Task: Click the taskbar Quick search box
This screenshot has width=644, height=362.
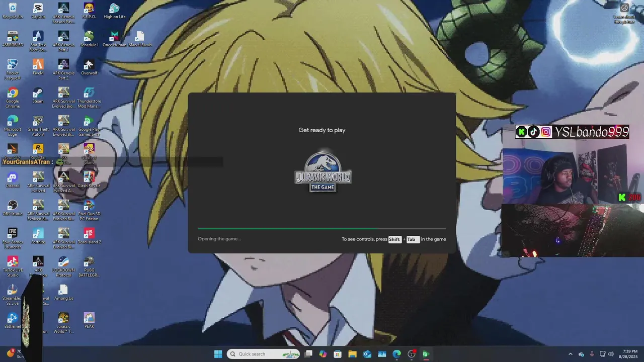Action: point(264,354)
